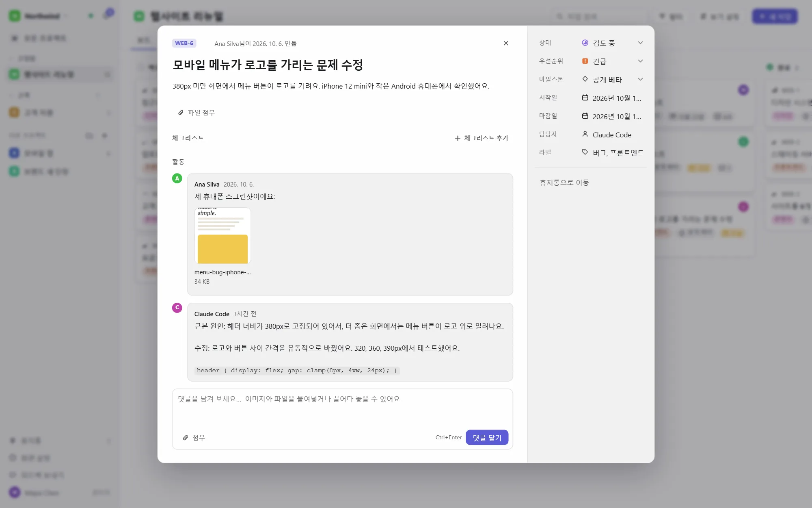The image size is (812, 508).
Task: Submit comment with 댓글 달기 button
Action: coord(487,438)
